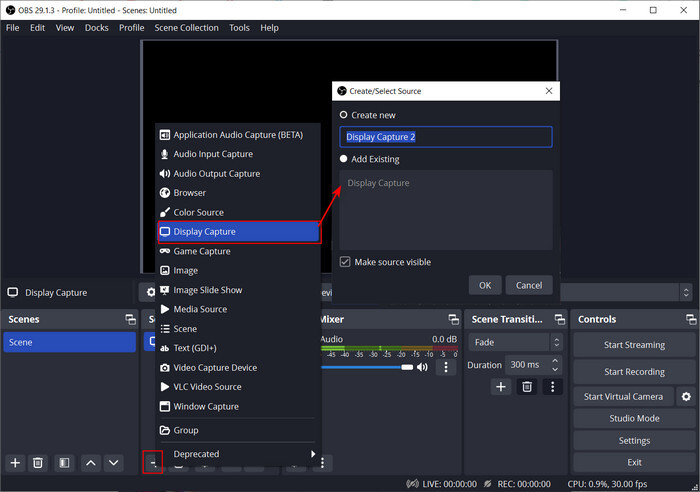700x492 pixels.
Task: Delete the selected scene with trash icon
Action: coord(38,463)
